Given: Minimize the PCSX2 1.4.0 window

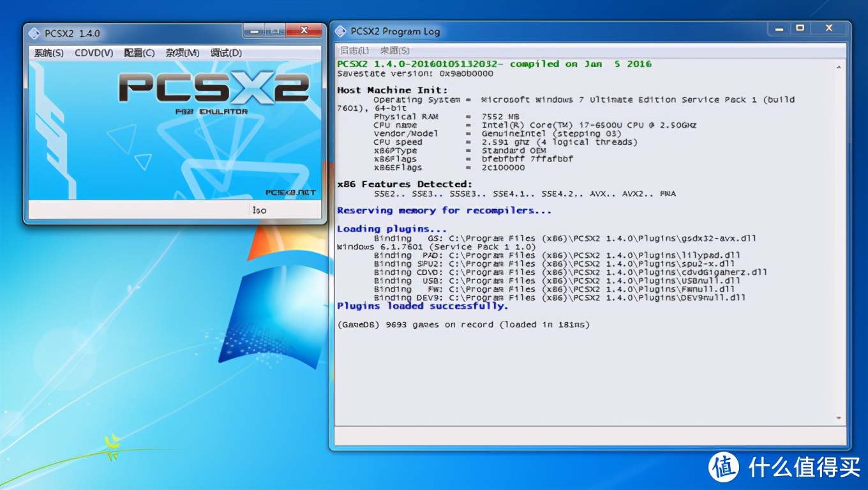Looking at the screenshot, I should (x=254, y=30).
